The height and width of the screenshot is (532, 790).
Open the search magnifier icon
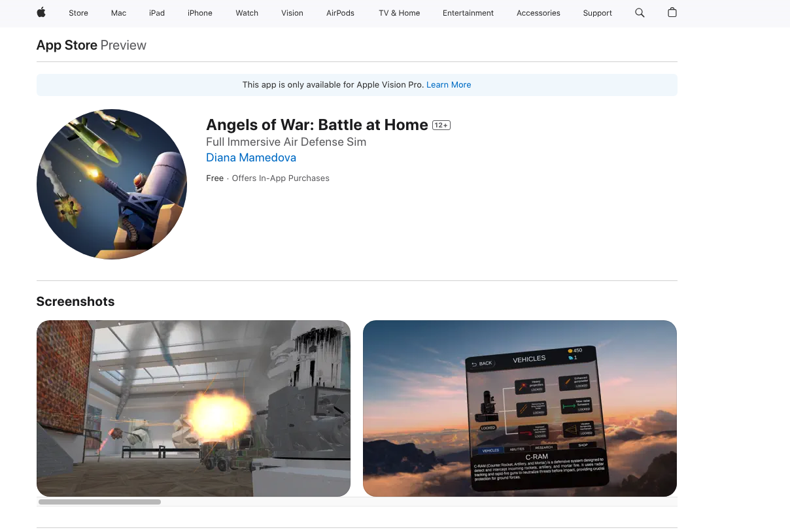click(640, 12)
